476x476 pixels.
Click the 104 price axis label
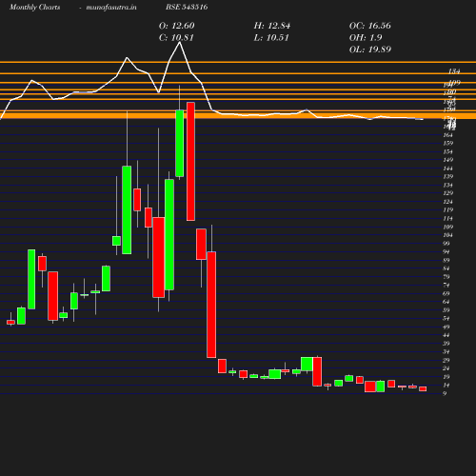click(447, 235)
